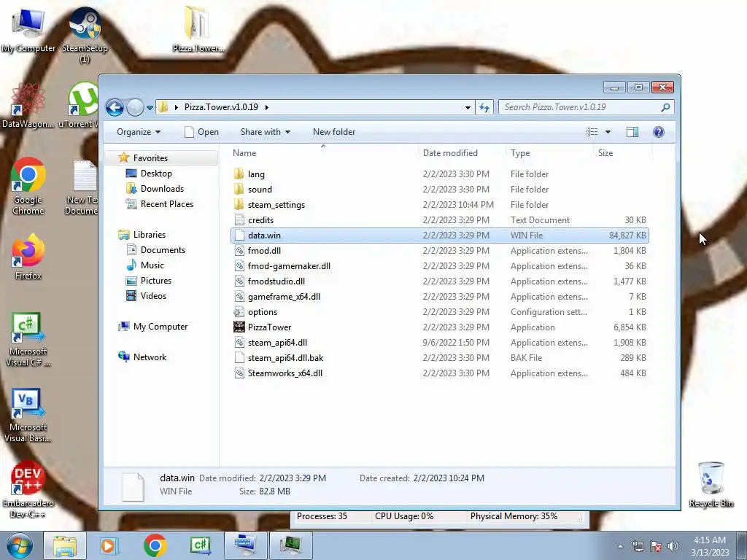The width and height of the screenshot is (747, 560).
Task: Click New folder in the toolbar
Action: pos(334,132)
